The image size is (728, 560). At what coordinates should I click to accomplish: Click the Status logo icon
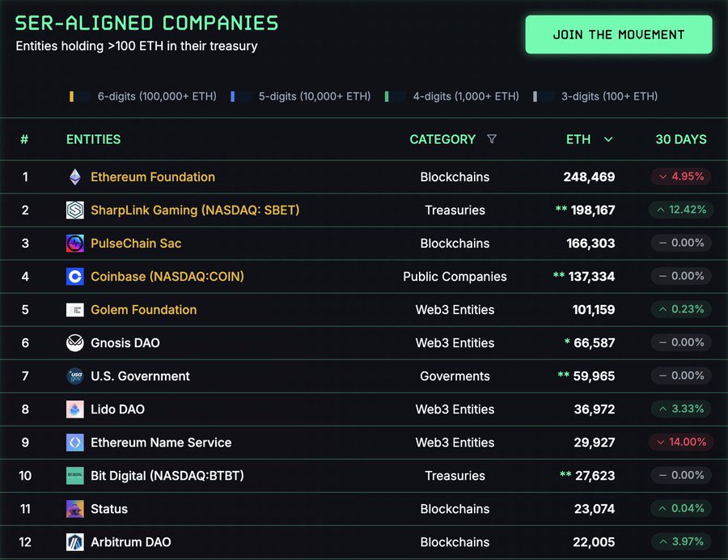tap(74, 509)
